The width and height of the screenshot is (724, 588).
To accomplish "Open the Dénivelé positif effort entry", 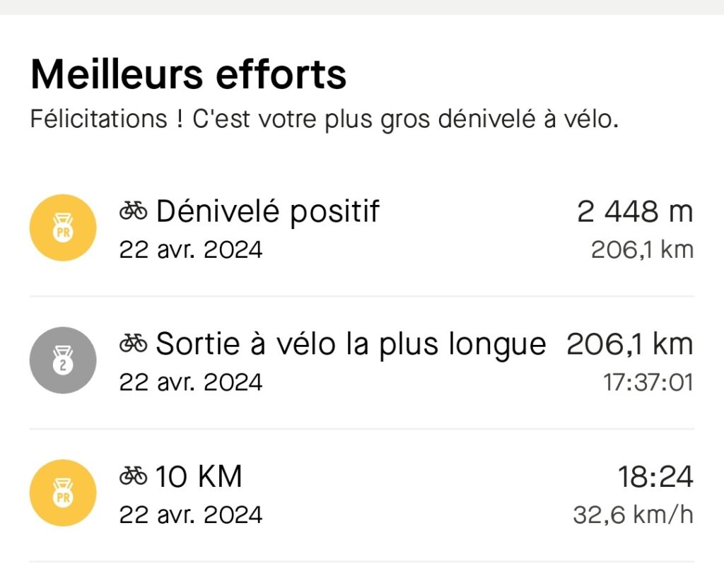I will click(x=362, y=229).
